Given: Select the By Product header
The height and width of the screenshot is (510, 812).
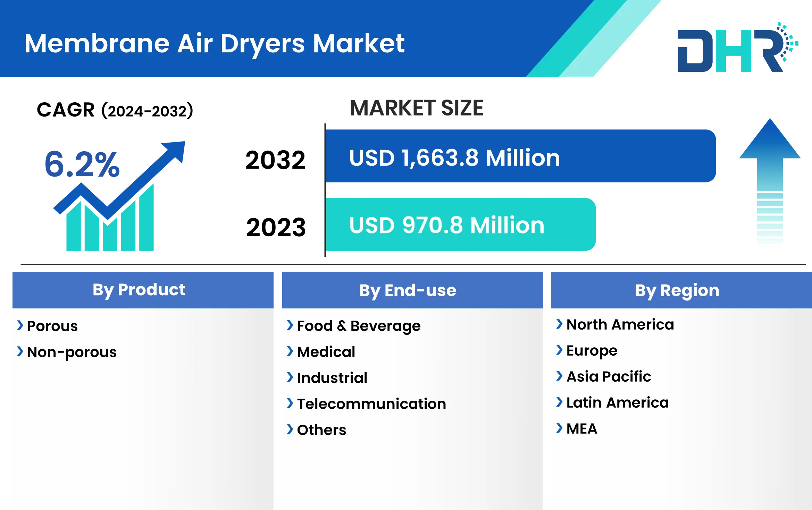Looking at the screenshot, I should point(143,290).
